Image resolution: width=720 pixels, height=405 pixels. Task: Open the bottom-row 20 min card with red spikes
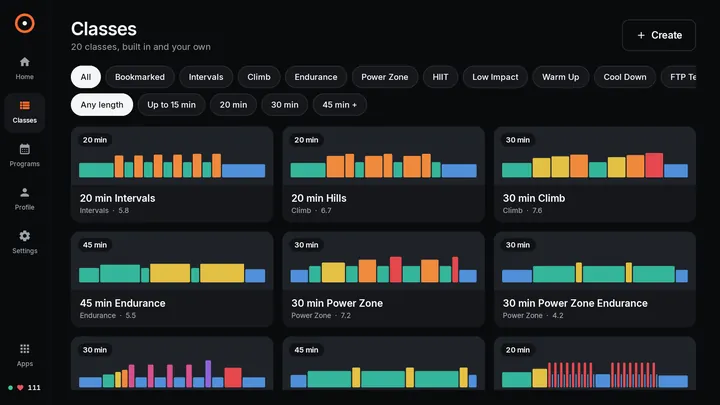pyautogui.click(x=595, y=364)
